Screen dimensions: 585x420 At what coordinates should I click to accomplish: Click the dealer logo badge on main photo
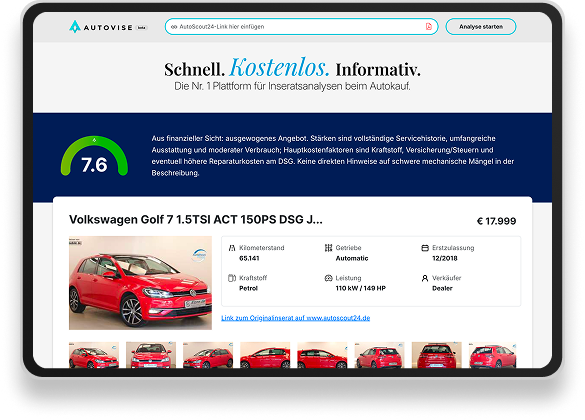[199, 255]
